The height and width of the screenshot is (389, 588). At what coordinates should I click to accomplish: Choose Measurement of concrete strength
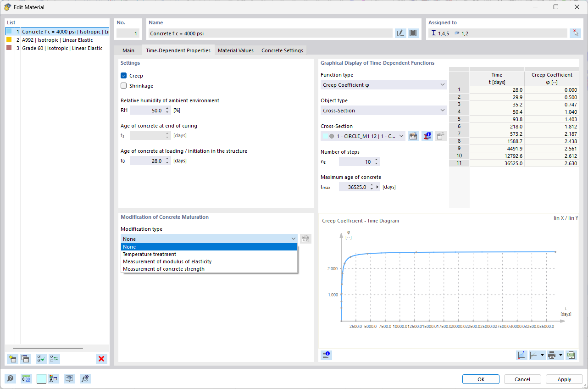(209, 269)
